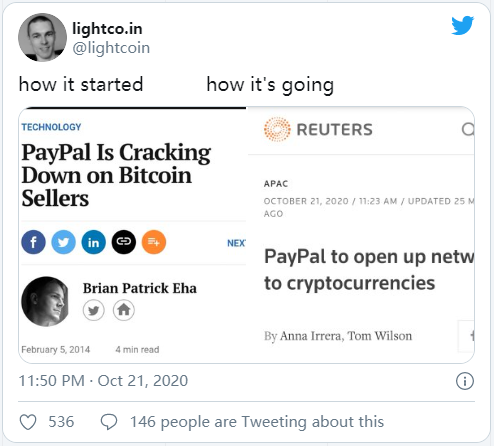Open the author's home page icon

124,310
